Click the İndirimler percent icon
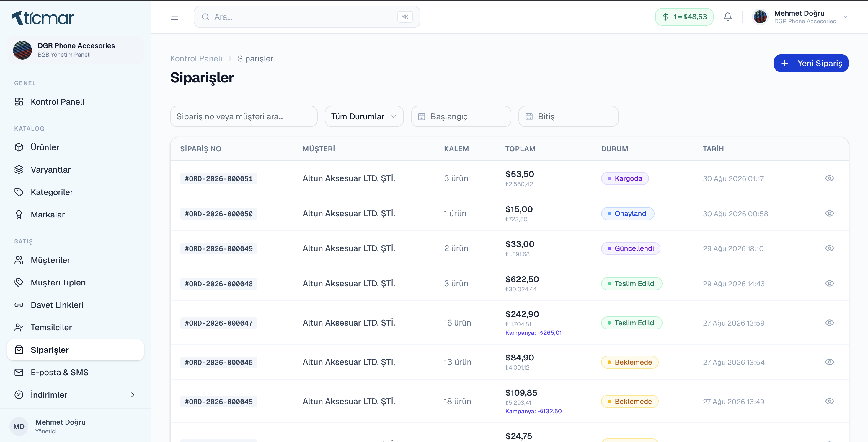Image resolution: width=868 pixels, height=442 pixels. (x=19, y=395)
